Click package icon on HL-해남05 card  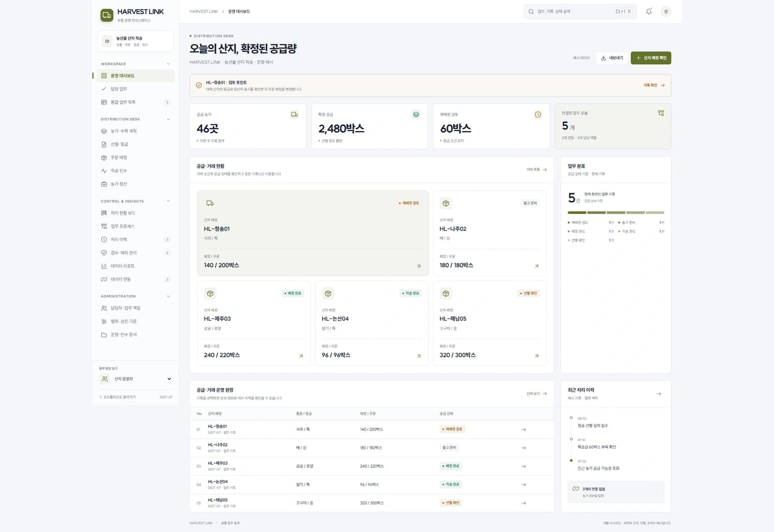[x=446, y=294]
